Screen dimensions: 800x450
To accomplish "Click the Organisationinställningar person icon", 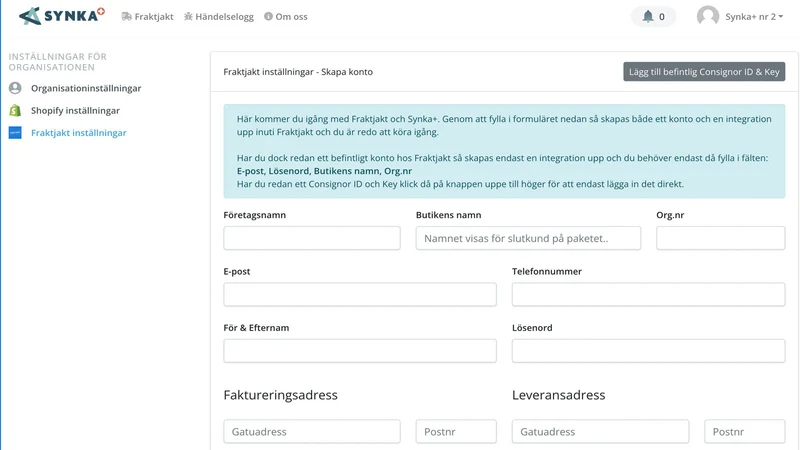I will 15,88.
